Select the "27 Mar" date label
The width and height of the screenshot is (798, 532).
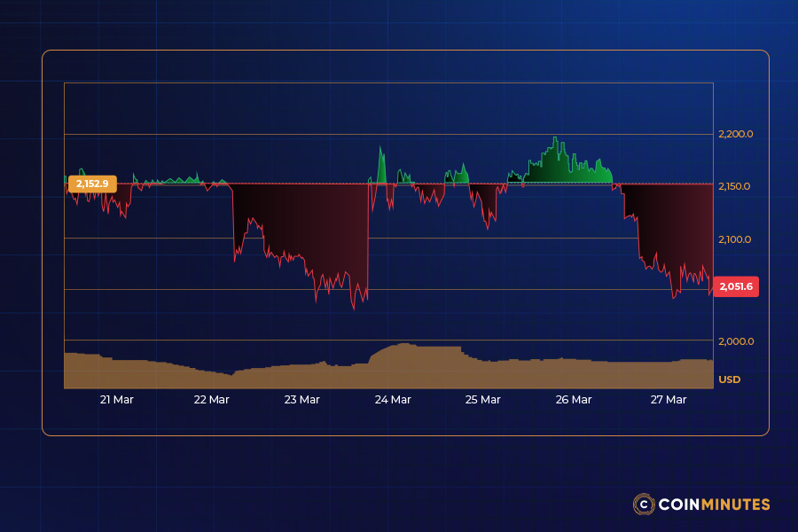coord(668,400)
